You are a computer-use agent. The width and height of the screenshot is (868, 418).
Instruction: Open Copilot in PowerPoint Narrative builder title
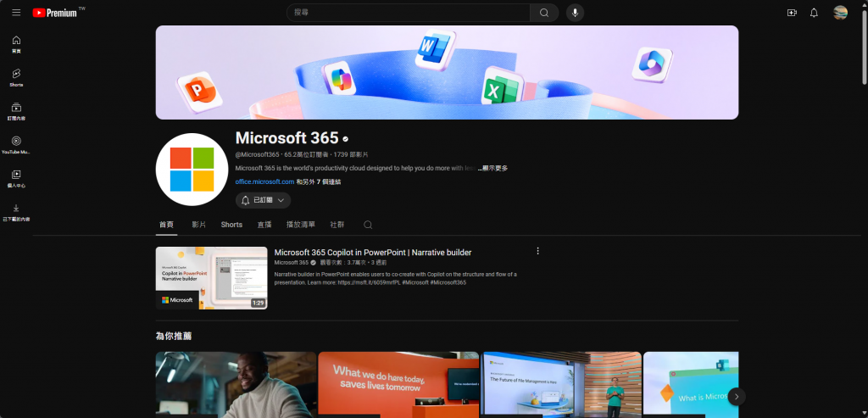373,253
